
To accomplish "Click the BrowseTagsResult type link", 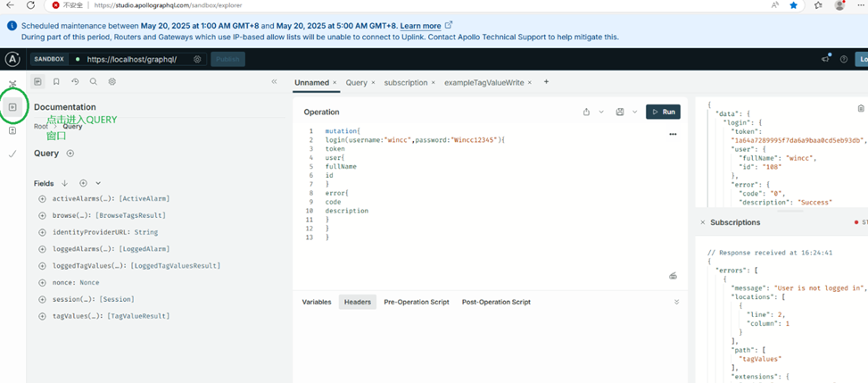I will pyautogui.click(x=130, y=215).
